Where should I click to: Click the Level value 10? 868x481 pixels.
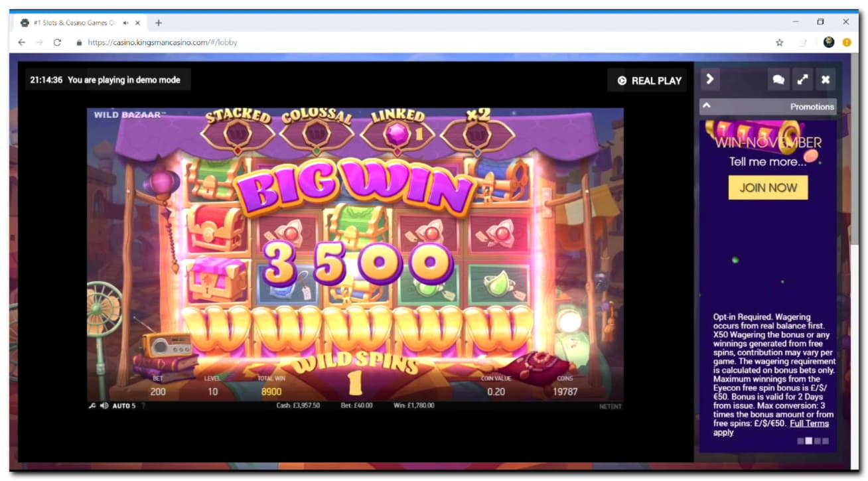pyautogui.click(x=212, y=391)
